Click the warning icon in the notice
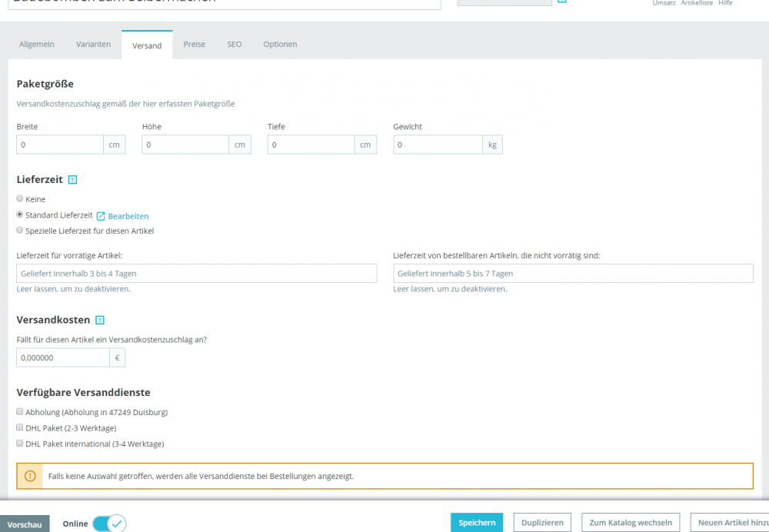 (30, 476)
